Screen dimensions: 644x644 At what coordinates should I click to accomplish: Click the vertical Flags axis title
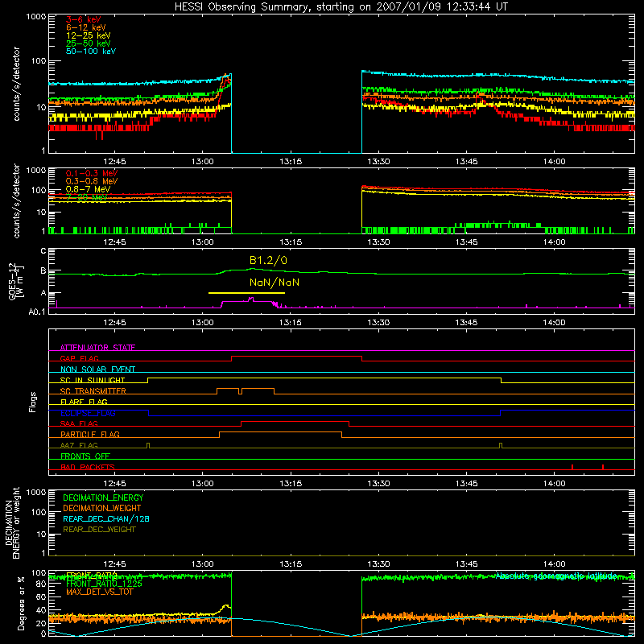point(33,402)
